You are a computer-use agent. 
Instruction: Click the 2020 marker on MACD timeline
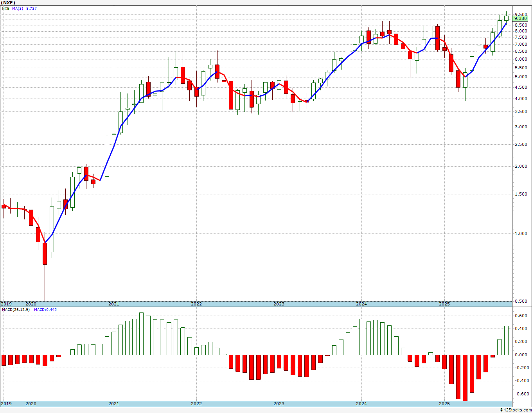[x=31, y=404]
